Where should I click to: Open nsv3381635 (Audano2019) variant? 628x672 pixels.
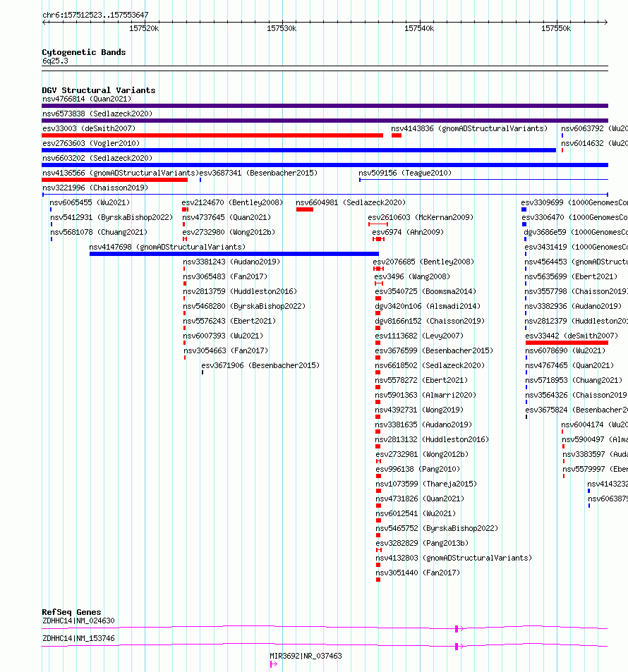(423, 424)
